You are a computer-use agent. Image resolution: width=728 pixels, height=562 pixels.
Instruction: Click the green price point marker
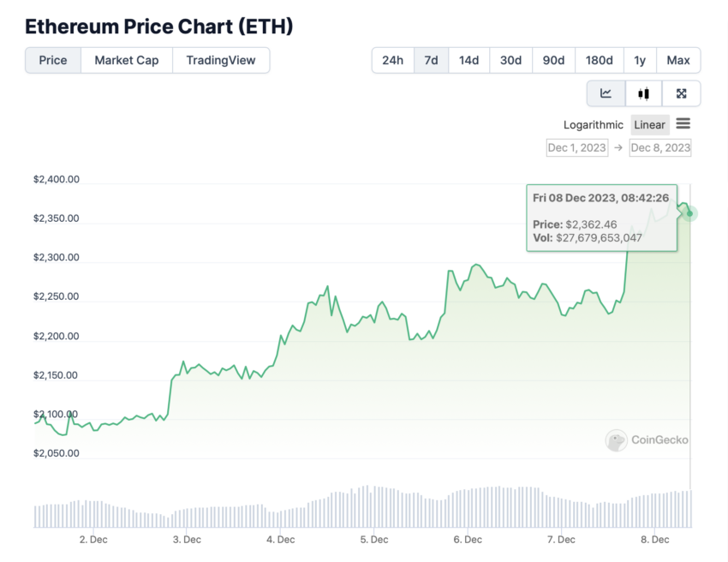[690, 213]
